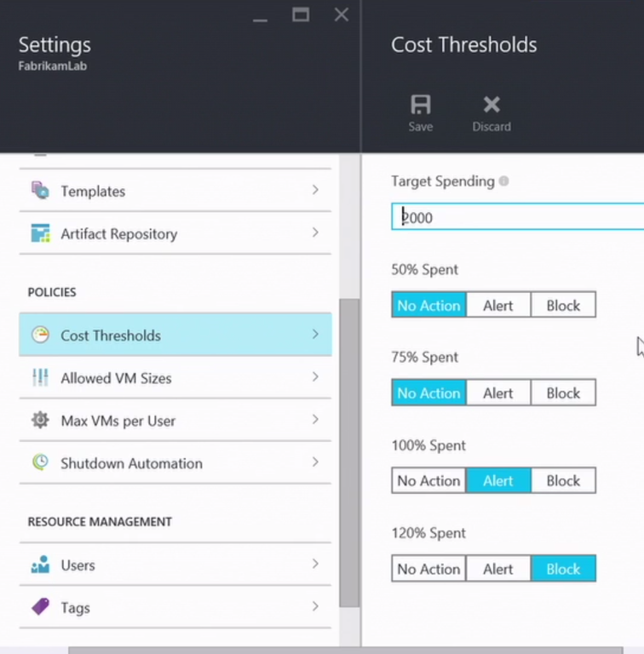Click the Shutdown Automation clock icon
This screenshot has height=654, width=644.
click(x=40, y=462)
